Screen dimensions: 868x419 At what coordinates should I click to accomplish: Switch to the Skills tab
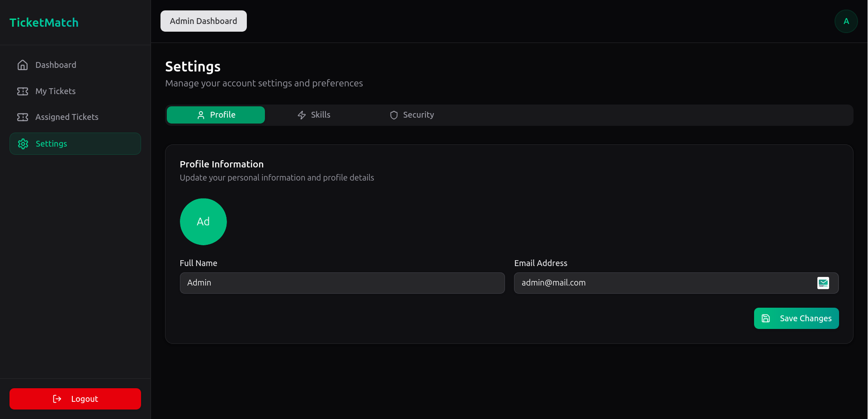coord(314,115)
